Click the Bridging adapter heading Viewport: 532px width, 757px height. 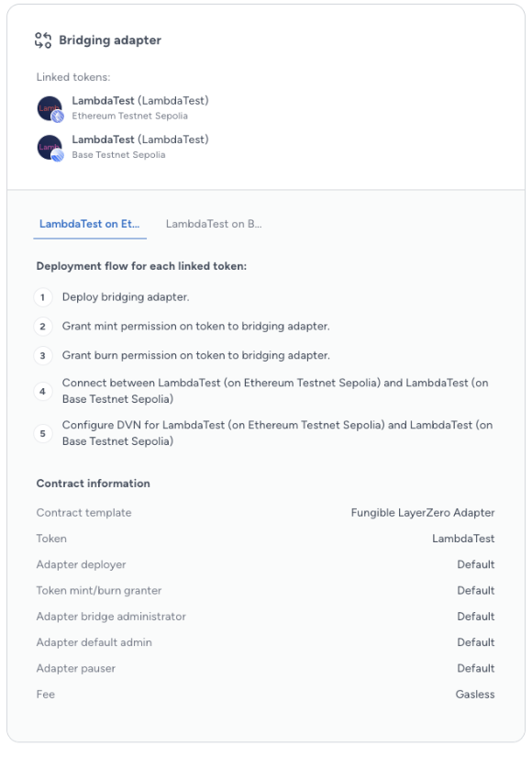pyautogui.click(x=110, y=40)
